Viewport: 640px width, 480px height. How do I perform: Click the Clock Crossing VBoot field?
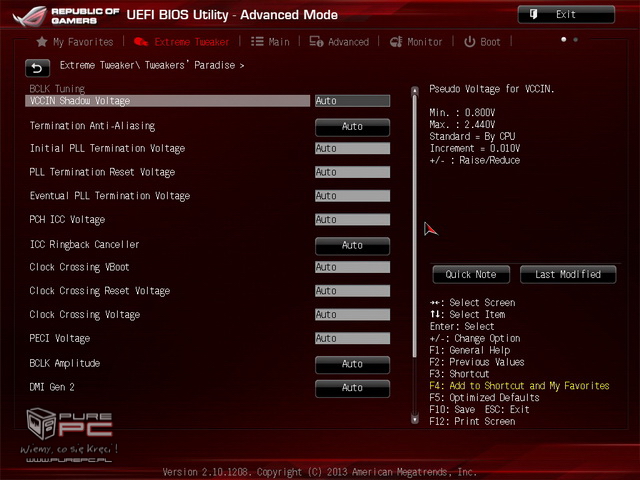click(x=352, y=267)
